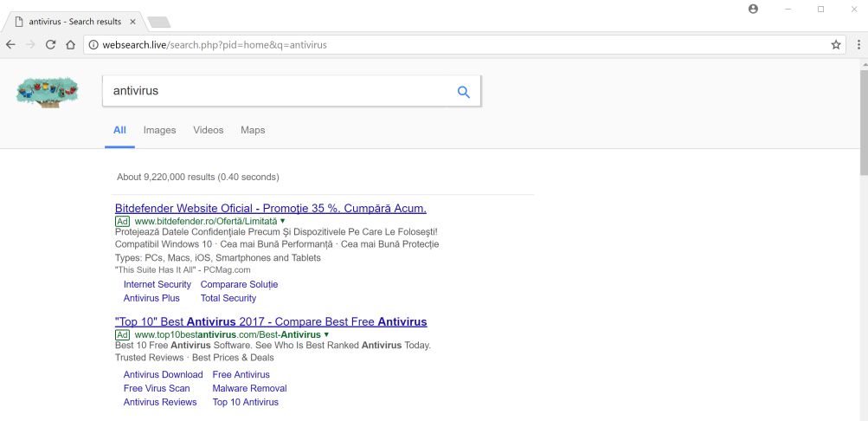Viewport: 868px width, 421px height.
Task: Open the Top 10 Best Antivirus 2017 link
Action: point(271,322)
